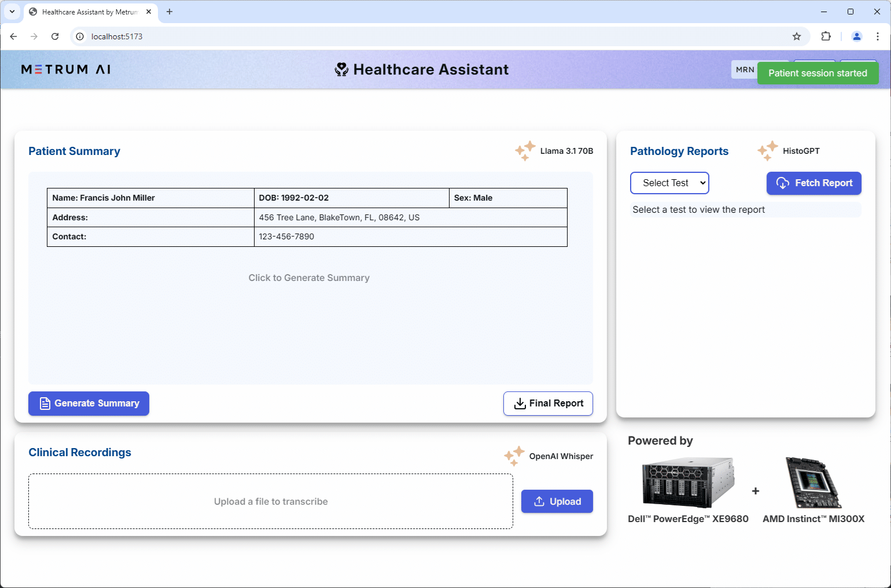Click the Sex: Male cell
Viewport: 891px width, 588px height.
508,198
